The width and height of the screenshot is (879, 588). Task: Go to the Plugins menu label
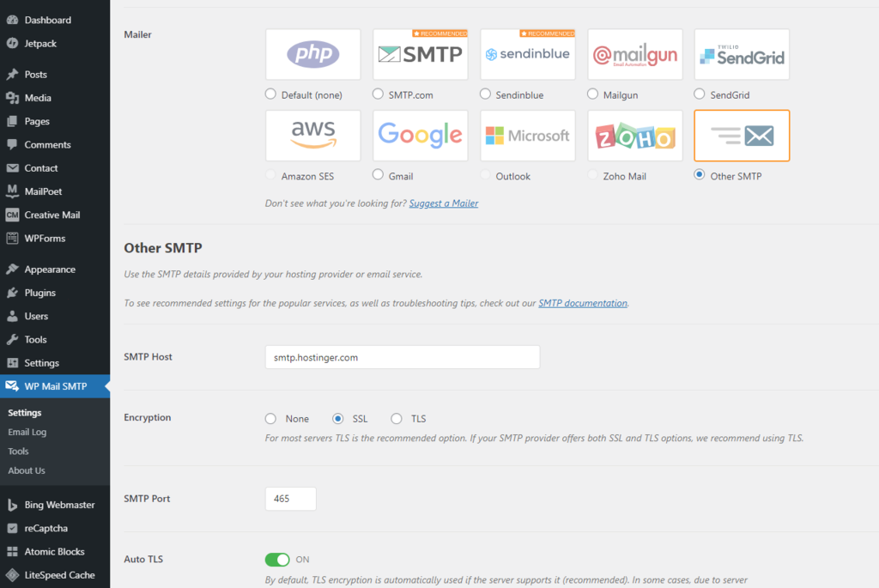39,293
